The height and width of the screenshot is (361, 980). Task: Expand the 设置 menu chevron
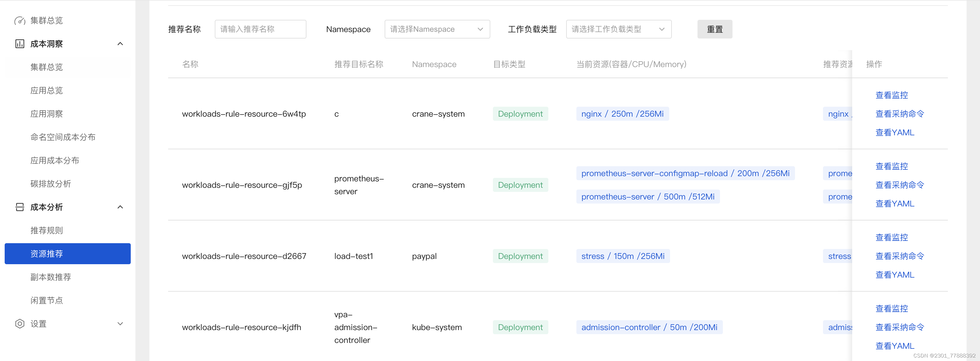(x=120, y=324)
